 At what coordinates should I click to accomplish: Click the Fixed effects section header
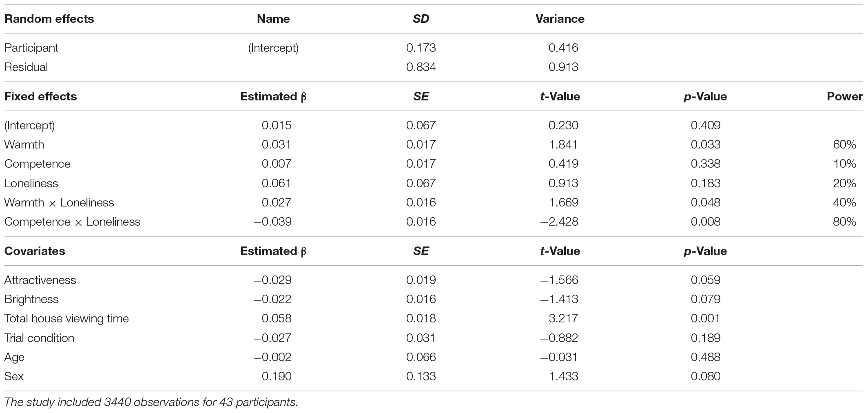pyautogui.click(x=40, y=96)
